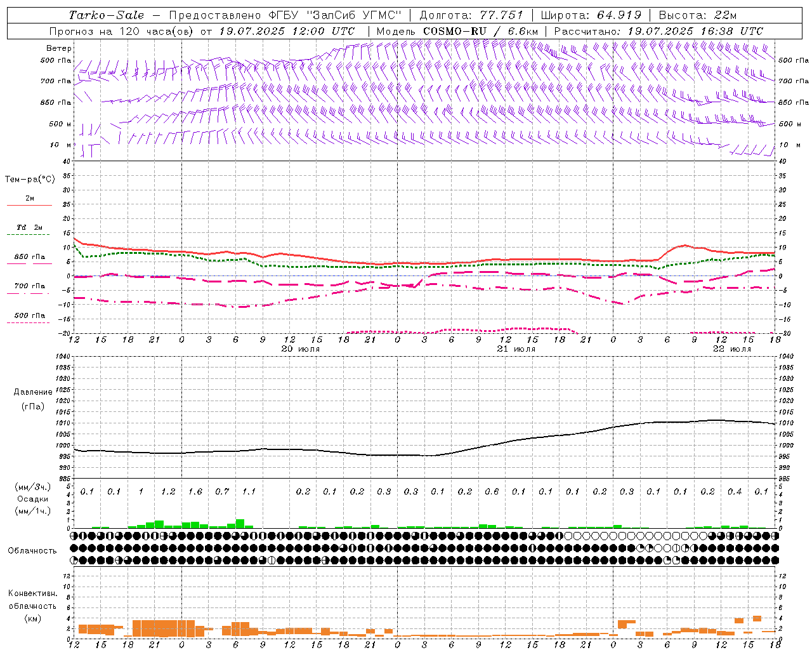Click the date label "22 июля"
Image resolution: width=812 pixels, height=650 pixels.
(x=732, y=349)
